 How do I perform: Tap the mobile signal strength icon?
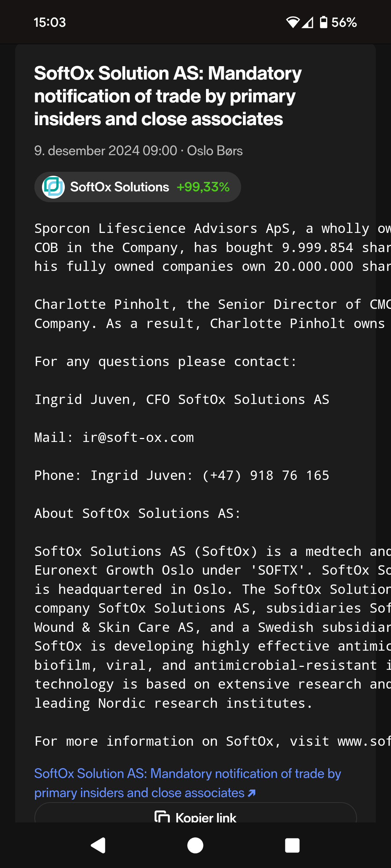pos(307,22)
